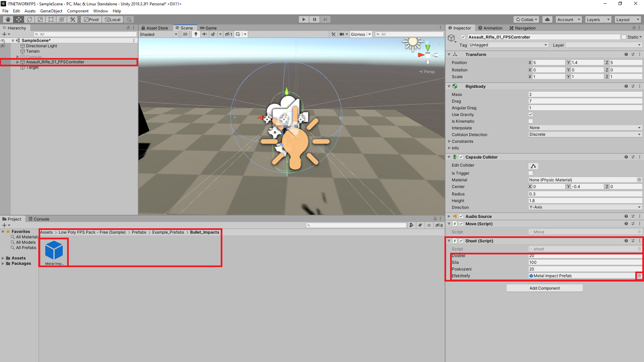
Task: Switch to the Game tab
Action: 208,28
